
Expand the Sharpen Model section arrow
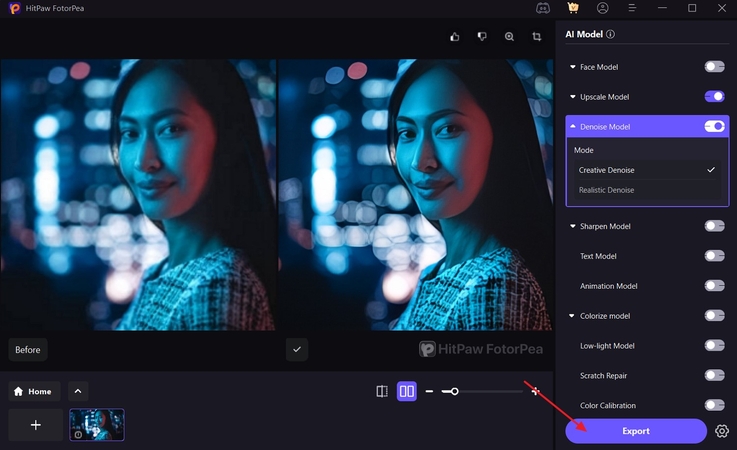(572, 226)
